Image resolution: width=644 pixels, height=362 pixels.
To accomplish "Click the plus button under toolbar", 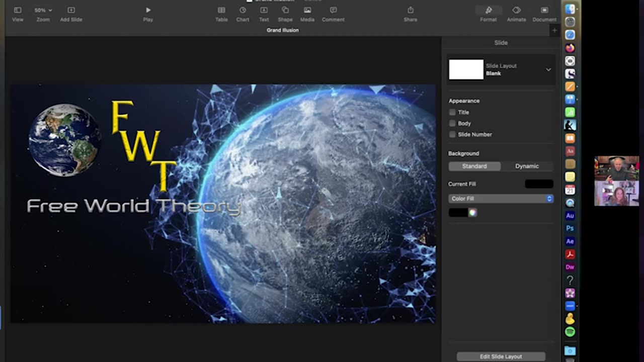I will coord(554,30).
